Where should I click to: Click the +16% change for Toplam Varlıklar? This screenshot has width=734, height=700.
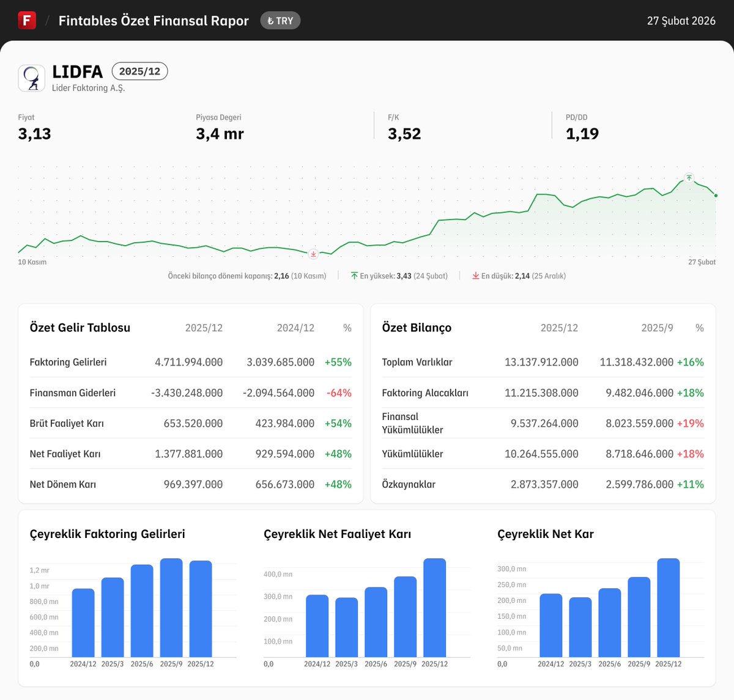691,362
